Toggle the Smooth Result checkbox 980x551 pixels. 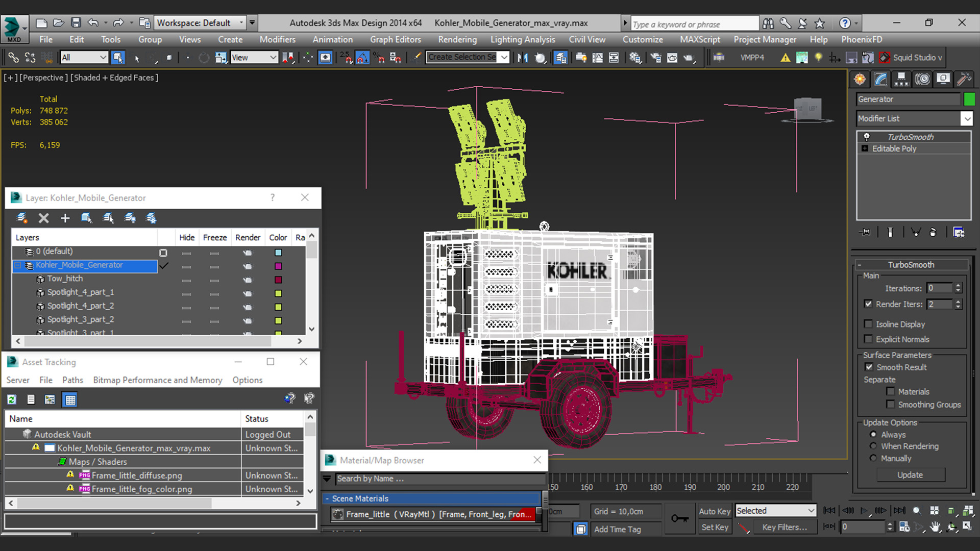point(869,367)
